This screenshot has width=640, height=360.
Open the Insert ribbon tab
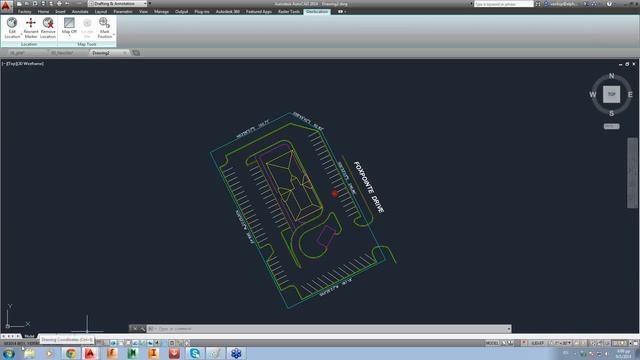pyautogui.click(x=60, y=12)
